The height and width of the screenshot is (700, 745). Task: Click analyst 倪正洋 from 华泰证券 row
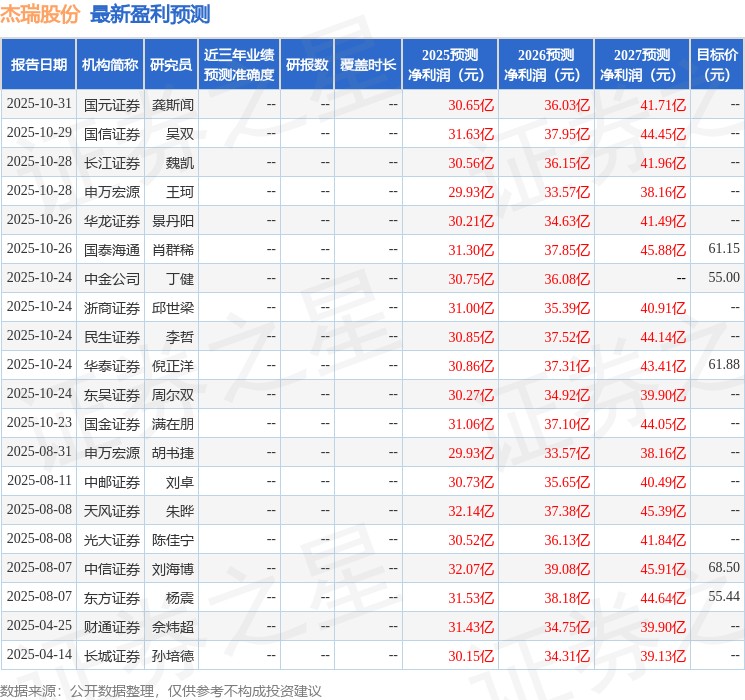173,366
